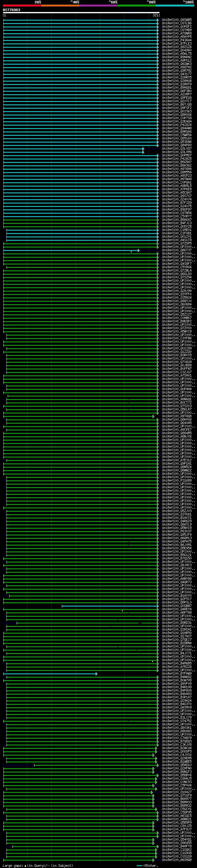Open the UniRef100_P43644 hit label

[x=176, y=40]
